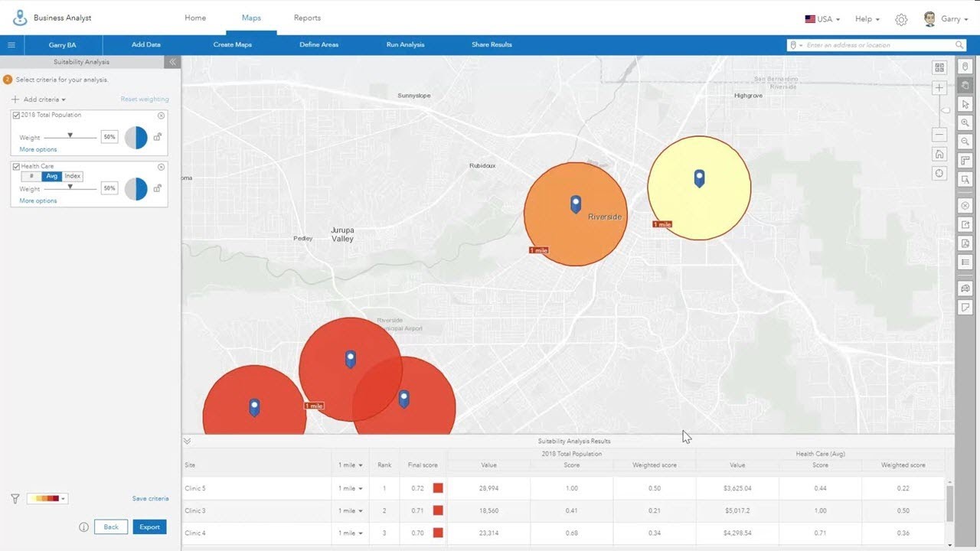Click the sticky note tool icon
The image size is (980, 551).
[965, 308]
